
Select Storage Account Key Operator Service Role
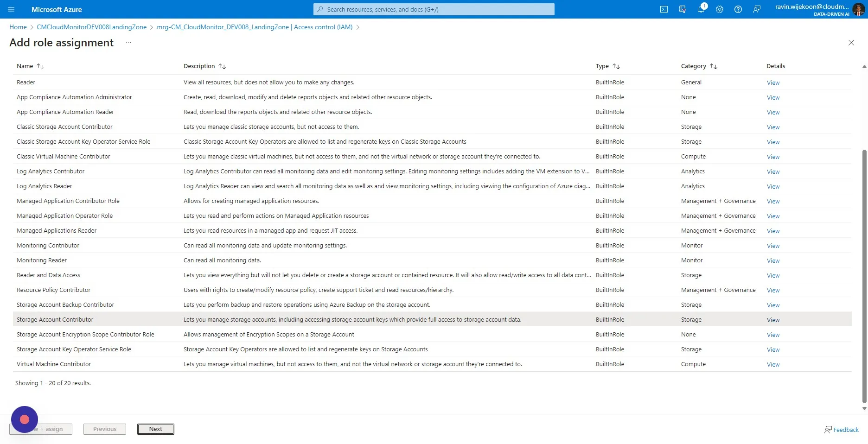(x=432, y=349)
